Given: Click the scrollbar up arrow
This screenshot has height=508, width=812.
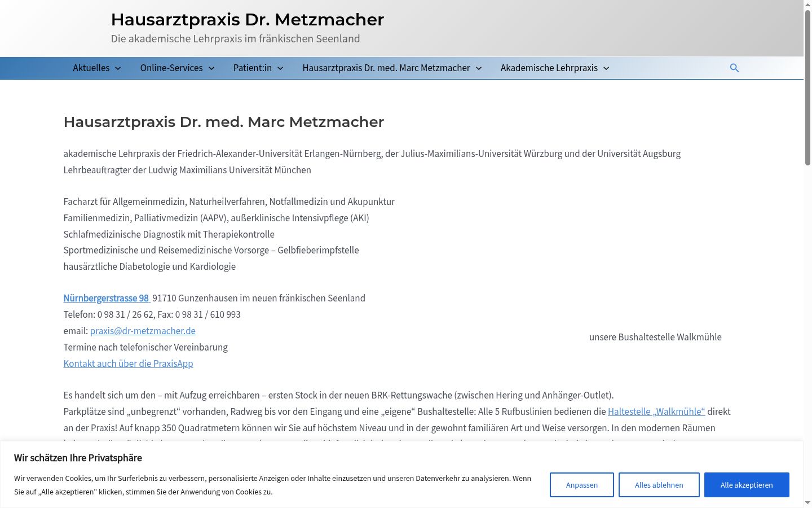Looking at the screenshot, I should pos(807,5).
